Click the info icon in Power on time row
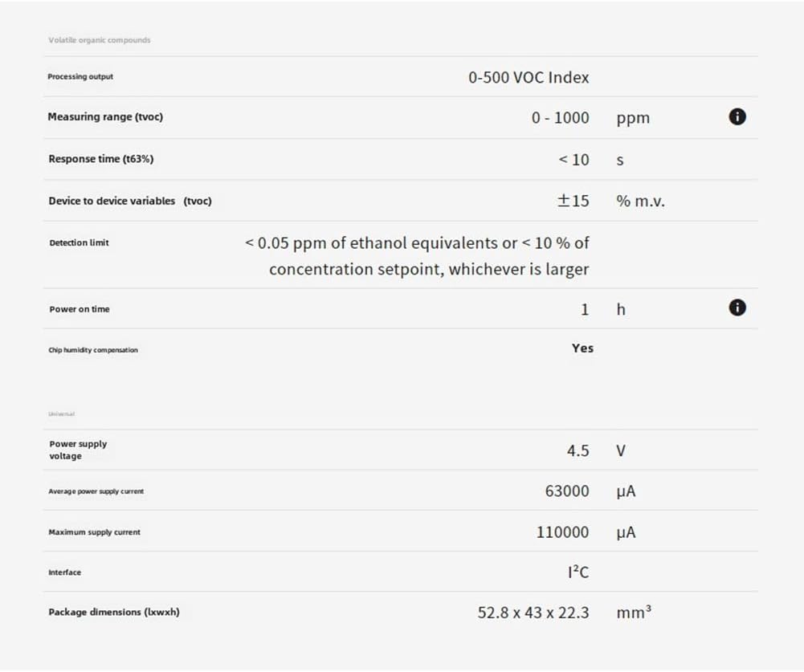The width and height of the screenshot is (804, 672). coord(737,307)
